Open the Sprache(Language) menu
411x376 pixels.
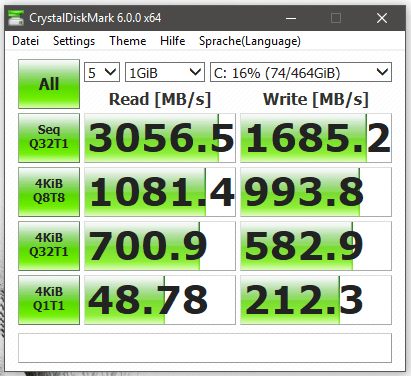click(x=250, y=41)
